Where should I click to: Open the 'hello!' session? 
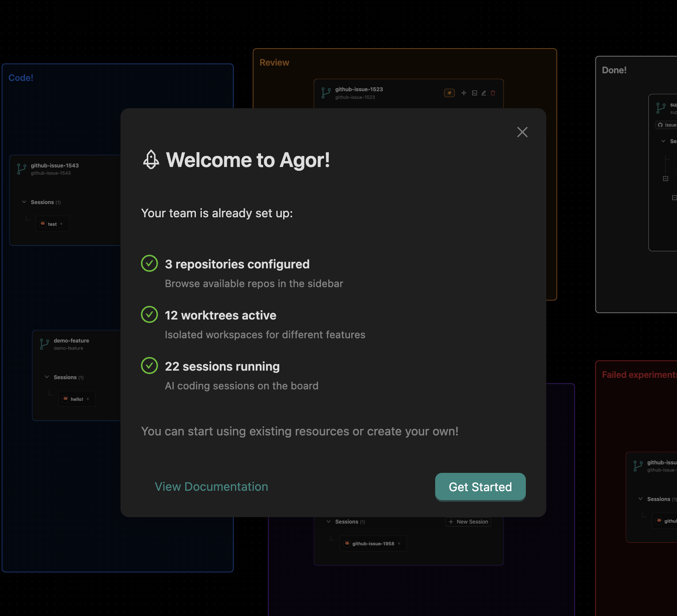coord(77,399)
